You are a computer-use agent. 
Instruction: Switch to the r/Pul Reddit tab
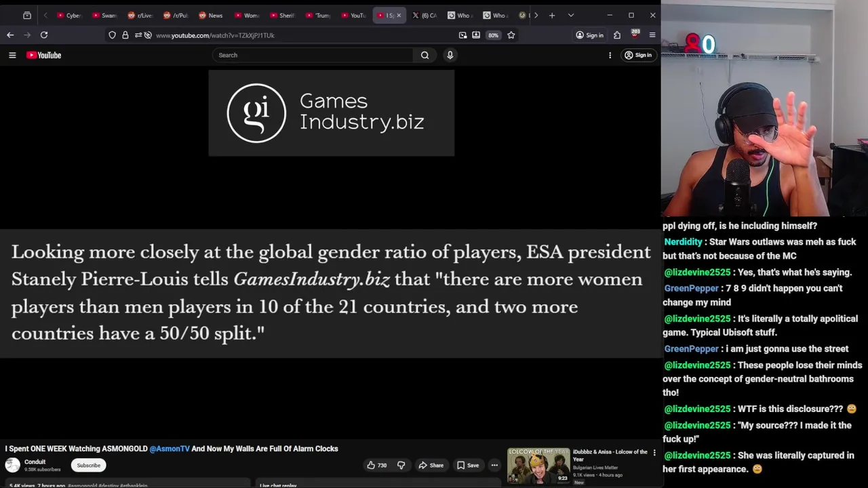coord(175,15)
